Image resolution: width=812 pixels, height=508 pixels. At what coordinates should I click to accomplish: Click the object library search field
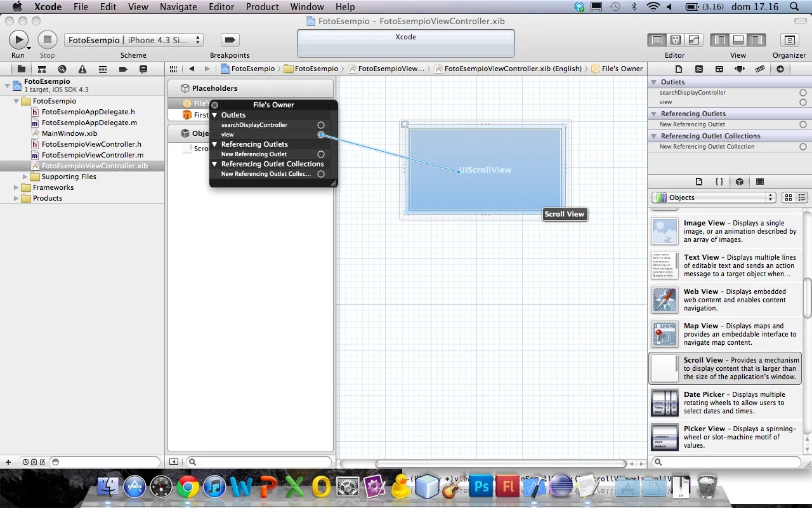click(728, 462)
